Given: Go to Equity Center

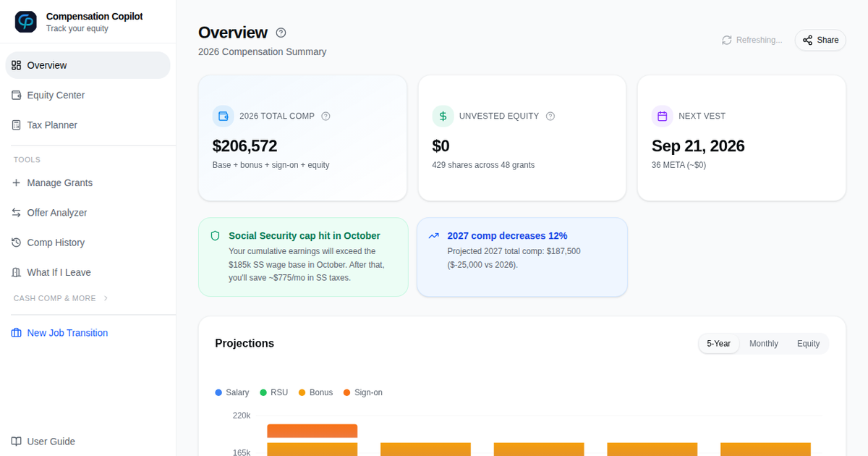Looking at the screenshot, I should (x=88, y=95).
